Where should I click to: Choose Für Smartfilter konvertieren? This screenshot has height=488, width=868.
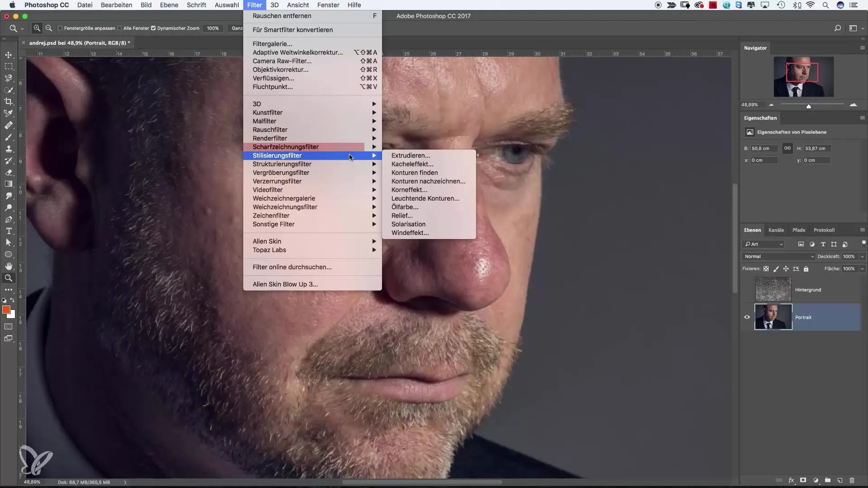point(312,30)
